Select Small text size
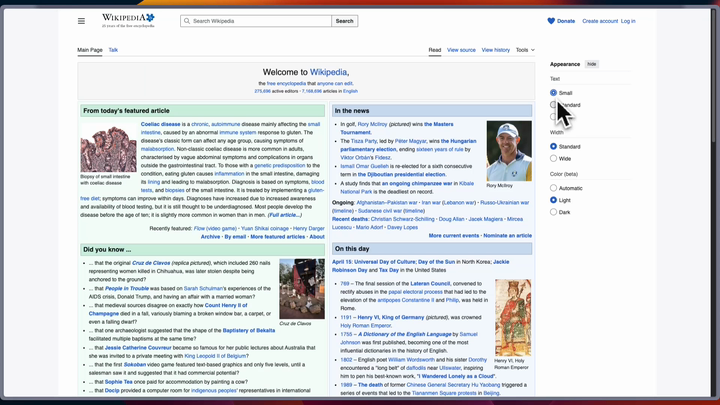Screen dimensions: 720x405 click(x=553, y=93)
